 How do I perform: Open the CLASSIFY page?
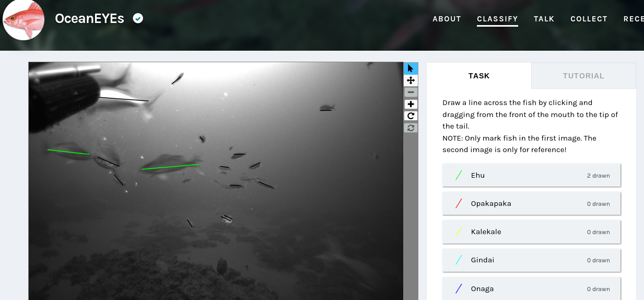click(497, 19)
